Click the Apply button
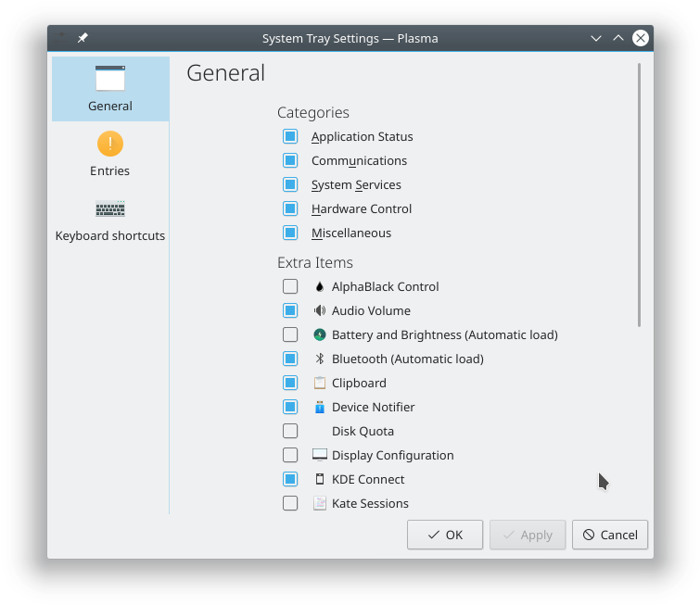This screenshot has height=605, width=700. click(528, 535)
